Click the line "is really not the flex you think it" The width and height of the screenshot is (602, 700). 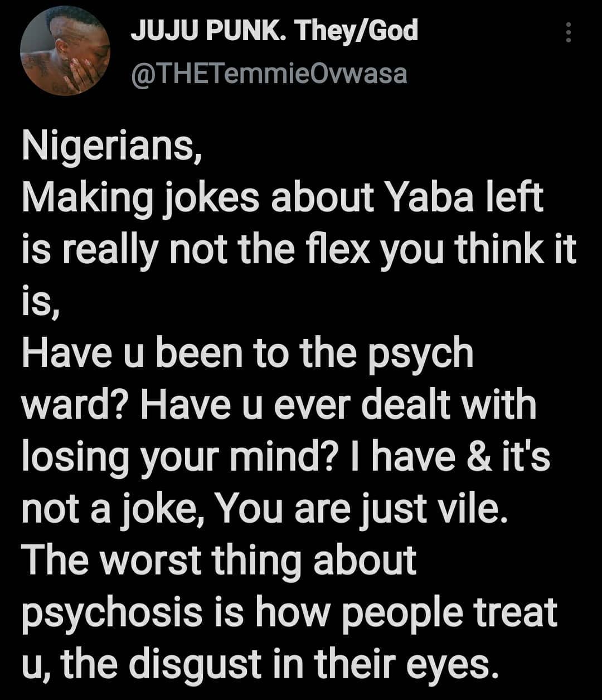[x=299, y=250]
